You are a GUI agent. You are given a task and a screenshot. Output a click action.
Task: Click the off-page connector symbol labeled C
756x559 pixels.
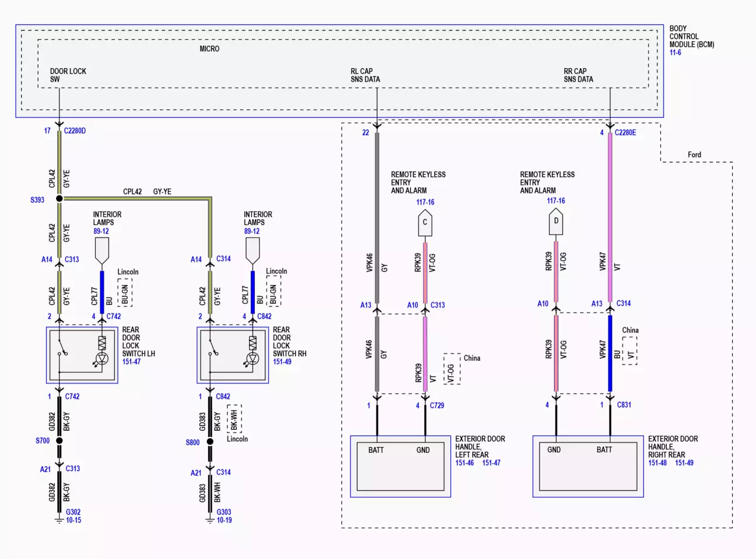click(425, 223)
